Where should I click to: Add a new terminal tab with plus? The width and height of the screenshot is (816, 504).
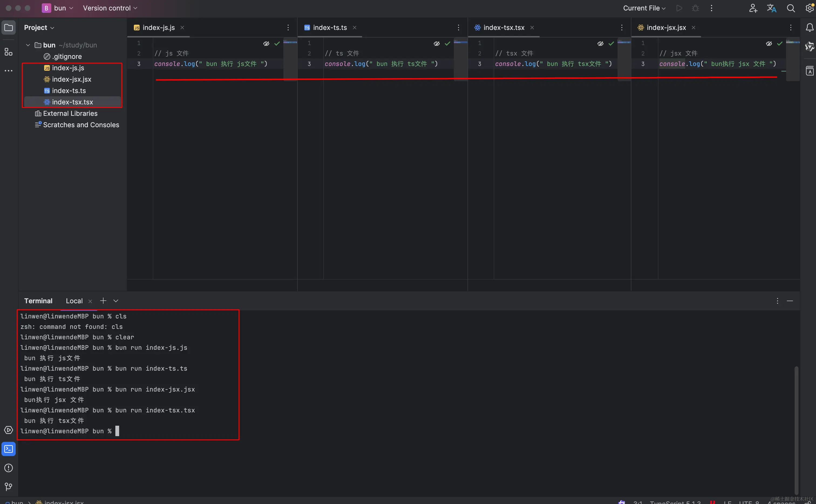[x=103, y=301]
